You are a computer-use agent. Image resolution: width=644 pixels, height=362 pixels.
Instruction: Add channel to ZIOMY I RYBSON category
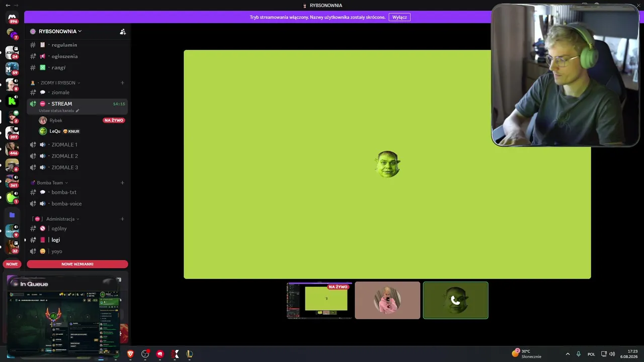pos(122,82)
